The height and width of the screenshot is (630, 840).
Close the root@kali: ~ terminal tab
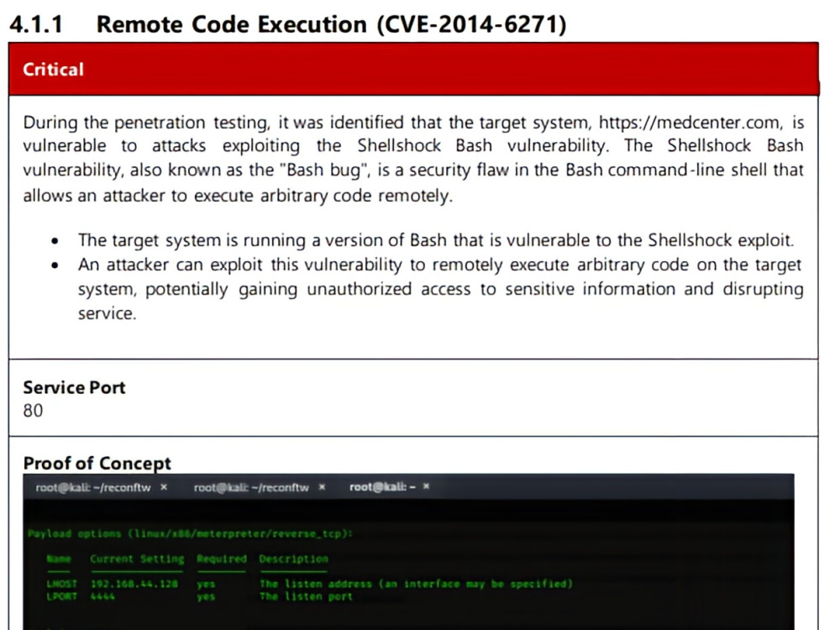(427, 486)
